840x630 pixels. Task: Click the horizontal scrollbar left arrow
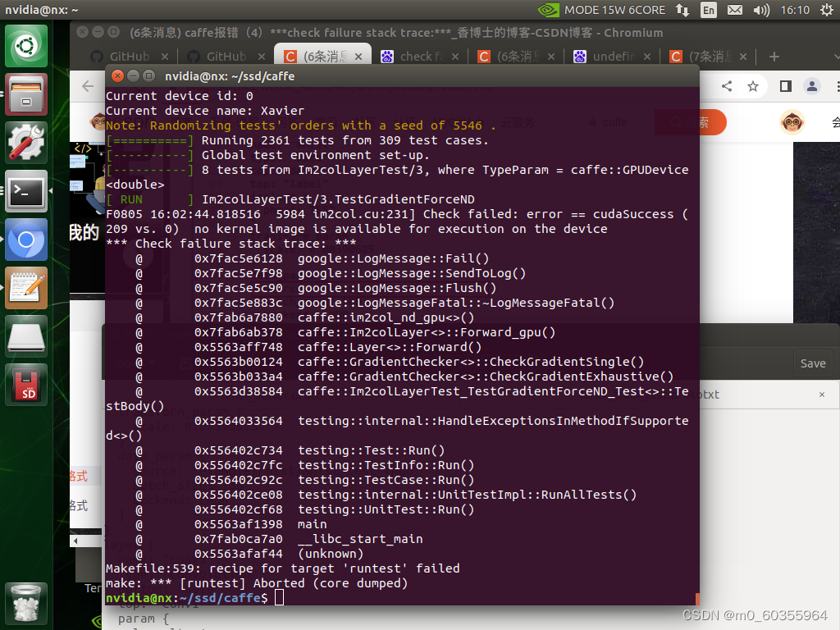75,541
